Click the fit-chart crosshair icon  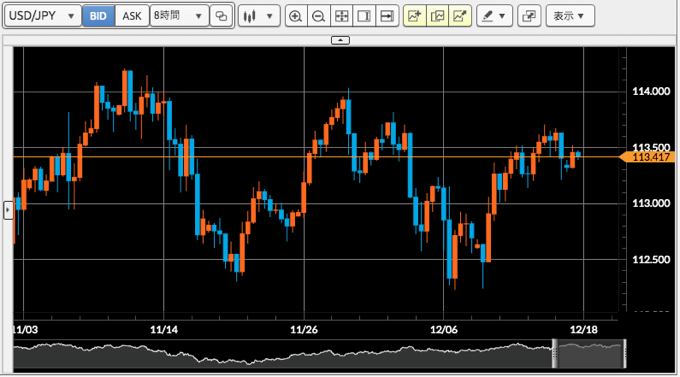(x=342, y=16)
